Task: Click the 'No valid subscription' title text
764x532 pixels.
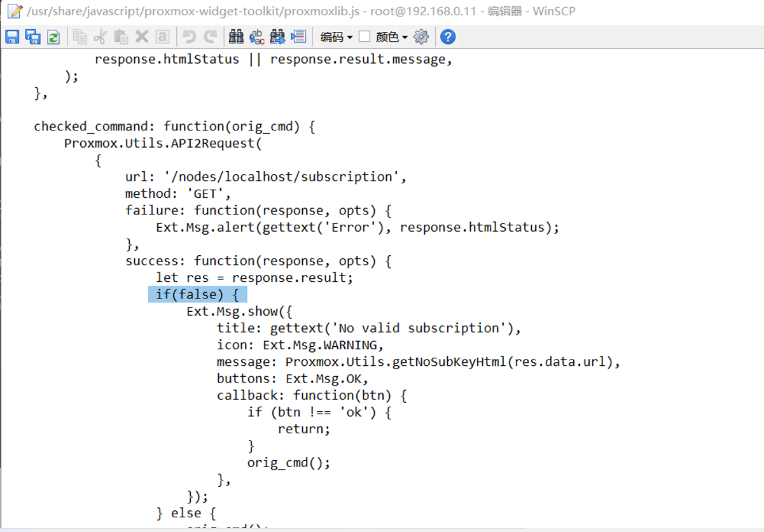Action: [x=394, y=328]
